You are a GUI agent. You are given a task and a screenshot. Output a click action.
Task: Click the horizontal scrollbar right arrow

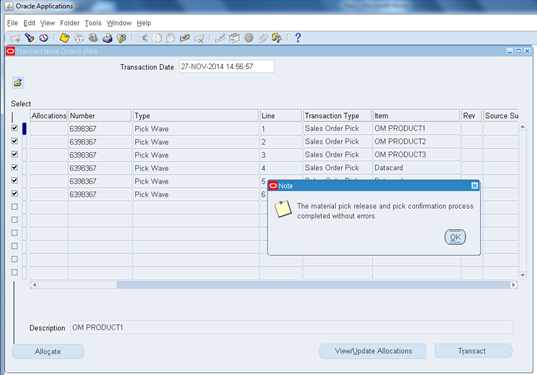[513, 285]
